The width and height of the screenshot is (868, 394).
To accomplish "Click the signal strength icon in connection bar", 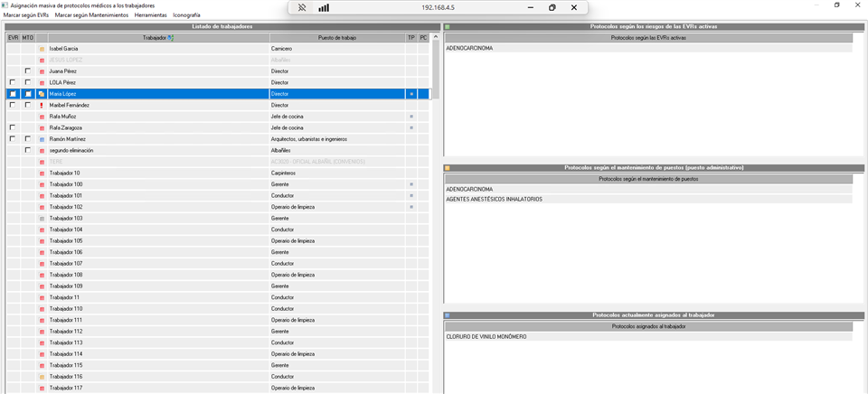I will coord(324,7).
